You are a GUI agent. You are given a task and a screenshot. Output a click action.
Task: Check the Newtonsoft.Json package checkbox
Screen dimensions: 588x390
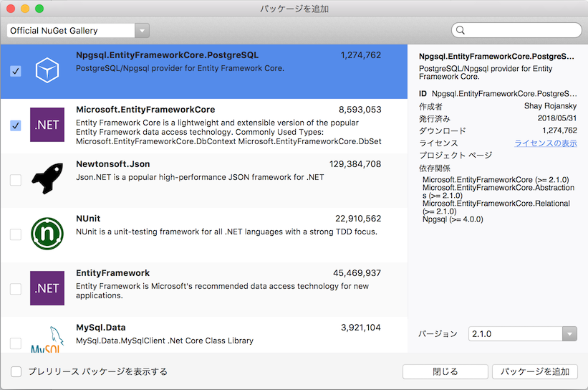pos(15,180)
